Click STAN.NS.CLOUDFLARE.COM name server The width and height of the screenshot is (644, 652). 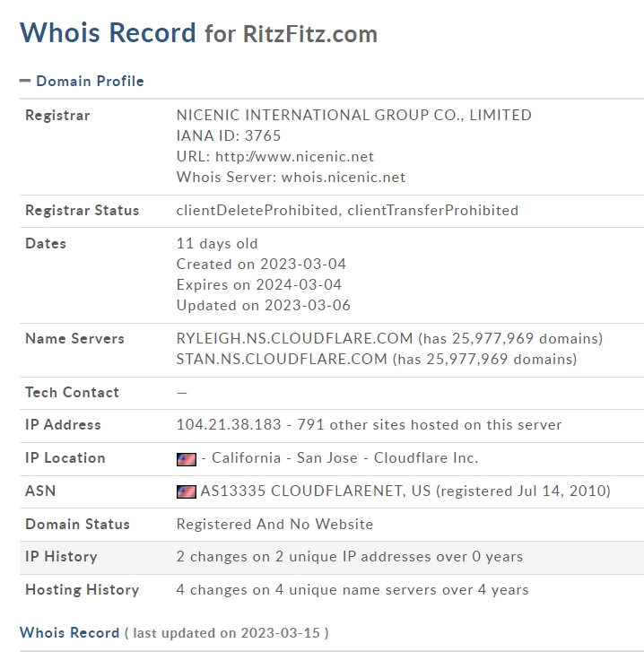click(282, 360)
